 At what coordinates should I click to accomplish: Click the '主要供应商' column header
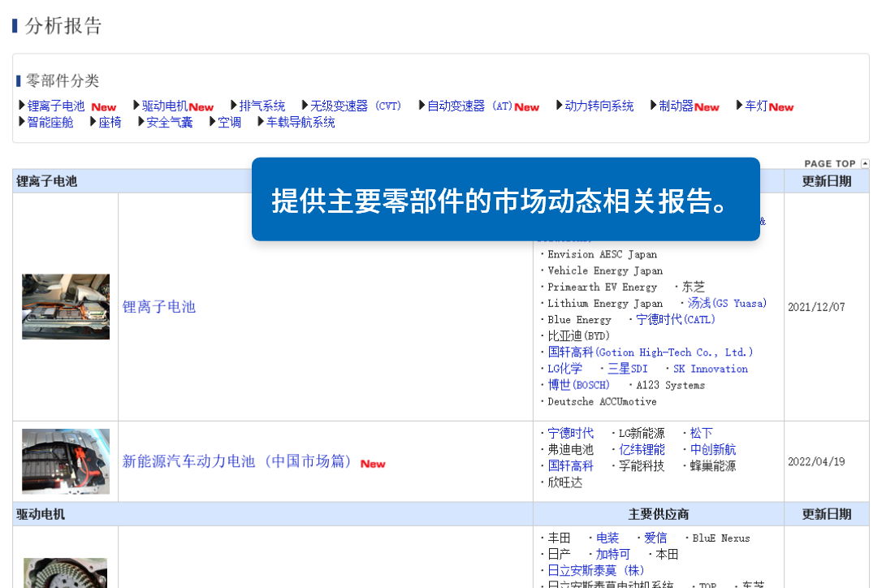(658, 514)
